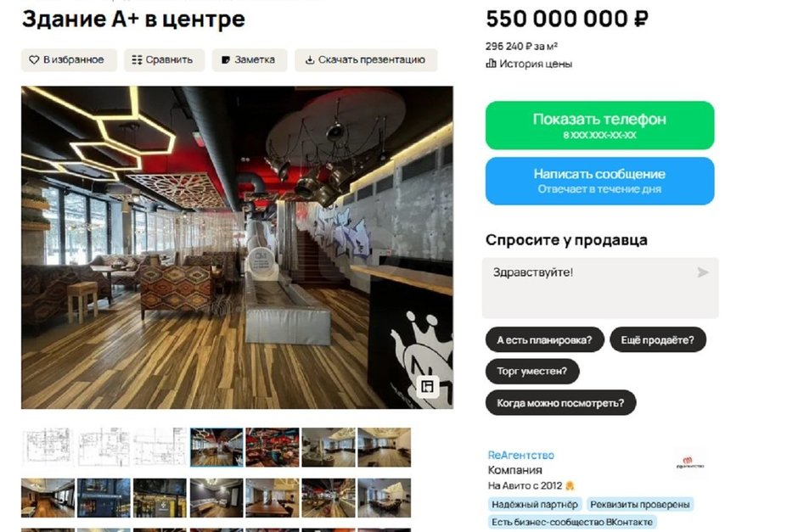Open the Заметка note button
This screenshot has width=798, height=532.
pyautogui.click(x=250, y=60)
